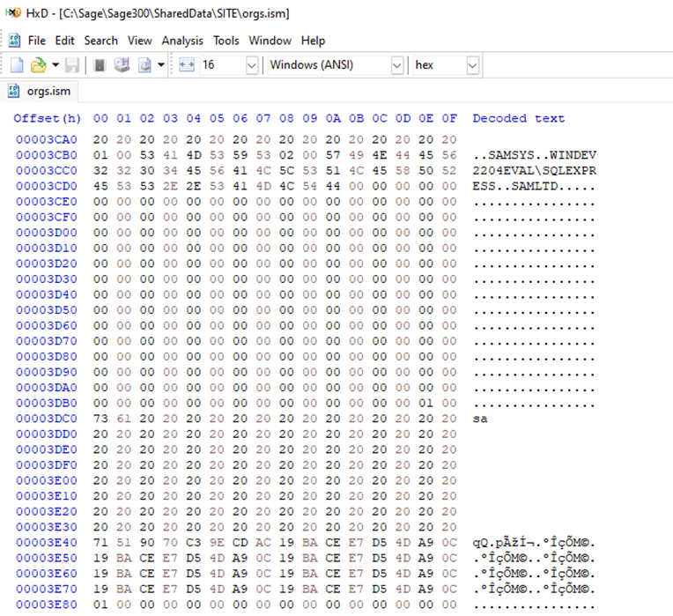Open the hex offset base dropdown

point(472,65)
